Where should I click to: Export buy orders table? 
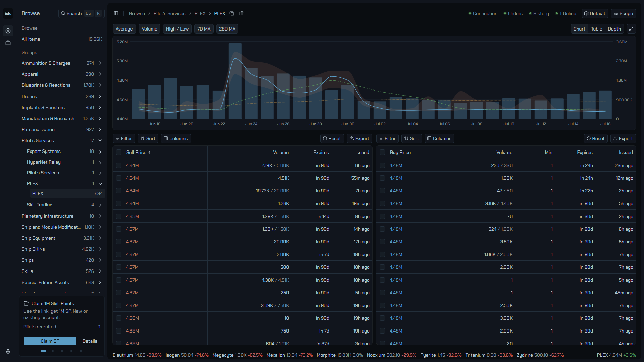click(623, 138)
